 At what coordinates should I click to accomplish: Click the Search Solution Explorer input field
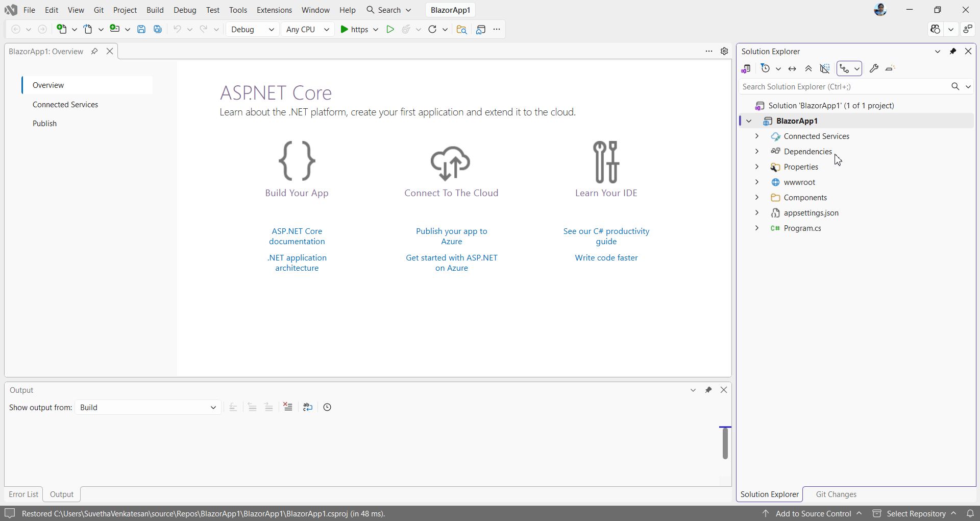[x=844, y=87]
